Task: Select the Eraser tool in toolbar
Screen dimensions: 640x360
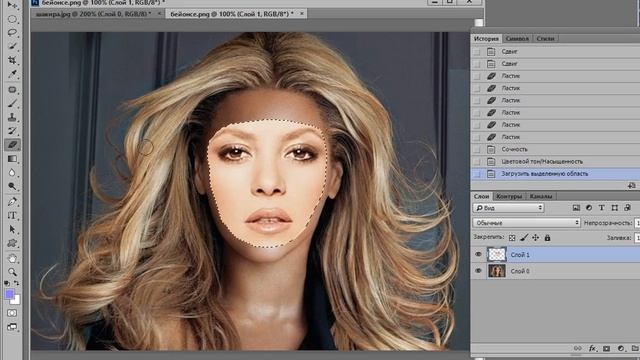Action: pyautogui.click(x=12, y=145)
